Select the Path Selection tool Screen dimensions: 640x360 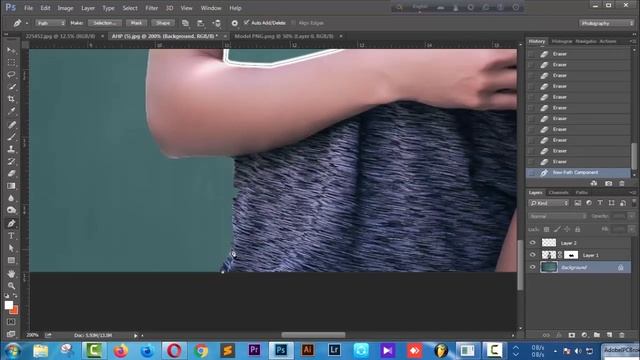11,248
